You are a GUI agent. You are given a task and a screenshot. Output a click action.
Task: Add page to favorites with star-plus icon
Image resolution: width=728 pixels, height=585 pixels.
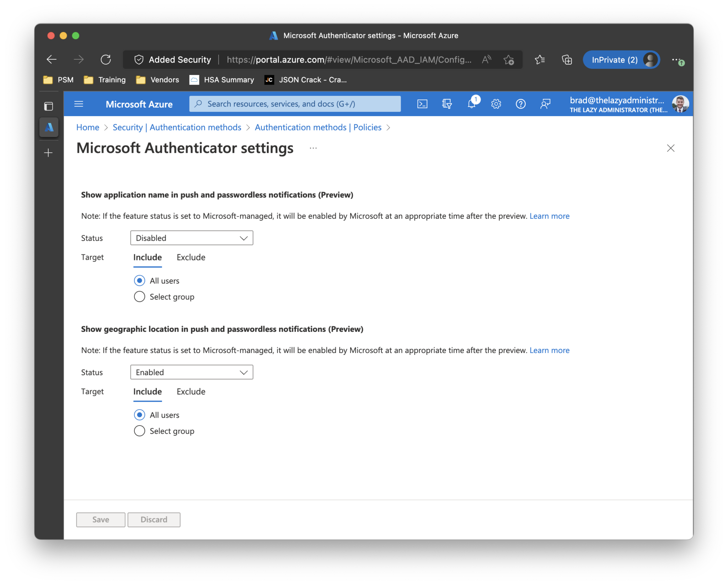coord(509,60)
